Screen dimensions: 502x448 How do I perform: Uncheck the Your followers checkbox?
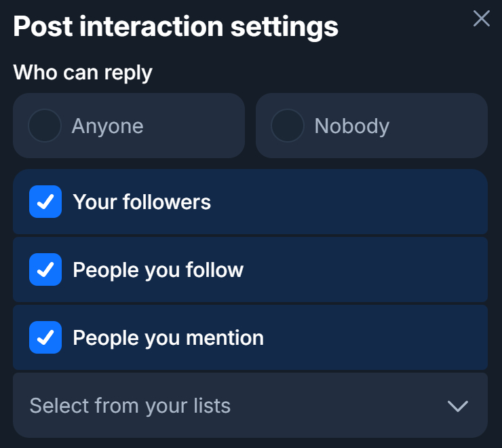tap(45, 202)
